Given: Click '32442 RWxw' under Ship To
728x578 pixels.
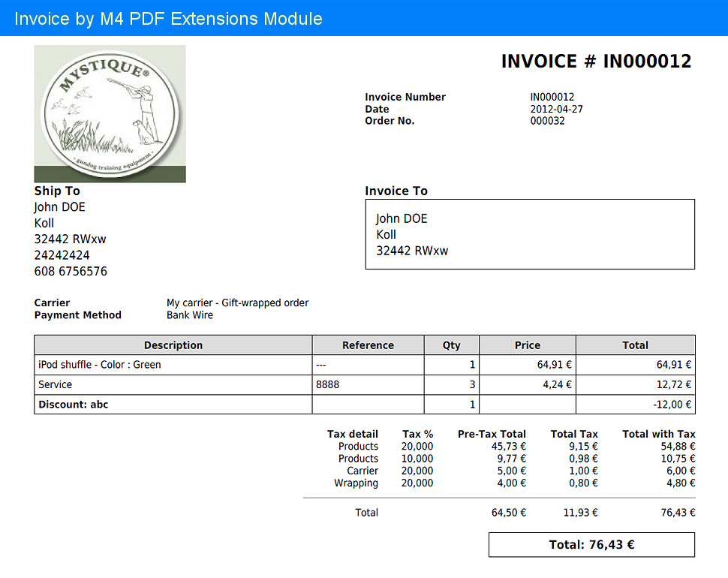Looking at the screenshot, I should [70, 239].
